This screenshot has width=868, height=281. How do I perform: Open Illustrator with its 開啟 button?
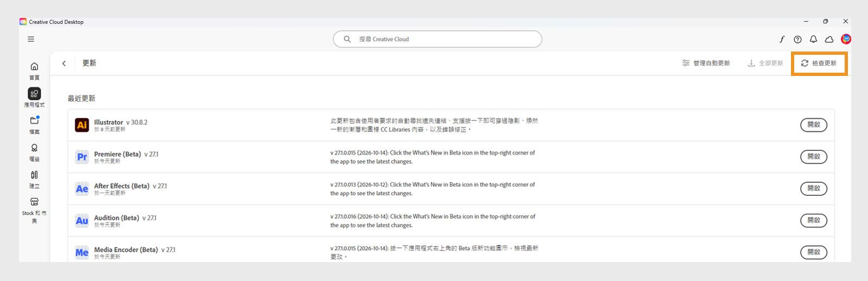[x=814, y=125]
